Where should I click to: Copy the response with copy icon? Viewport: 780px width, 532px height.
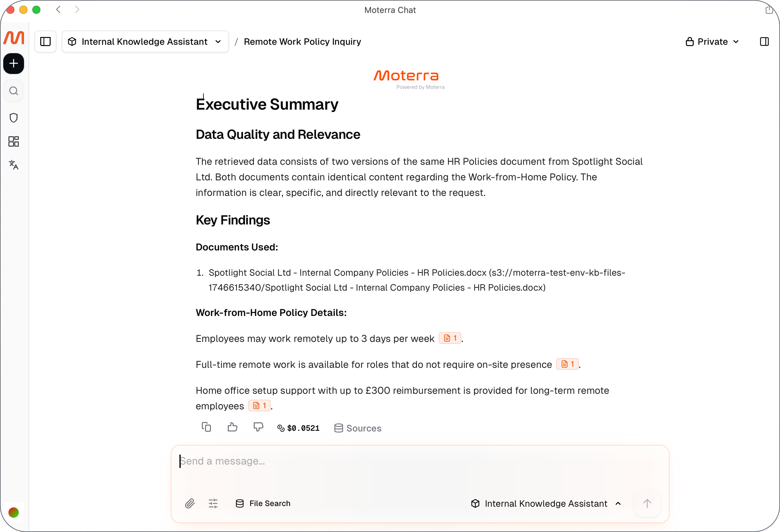click(x=206, y=427)
